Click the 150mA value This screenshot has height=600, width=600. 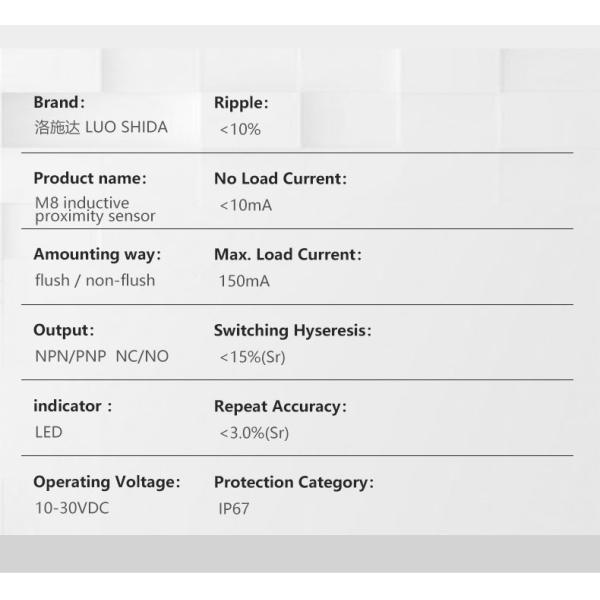click(x=244, y=281)
